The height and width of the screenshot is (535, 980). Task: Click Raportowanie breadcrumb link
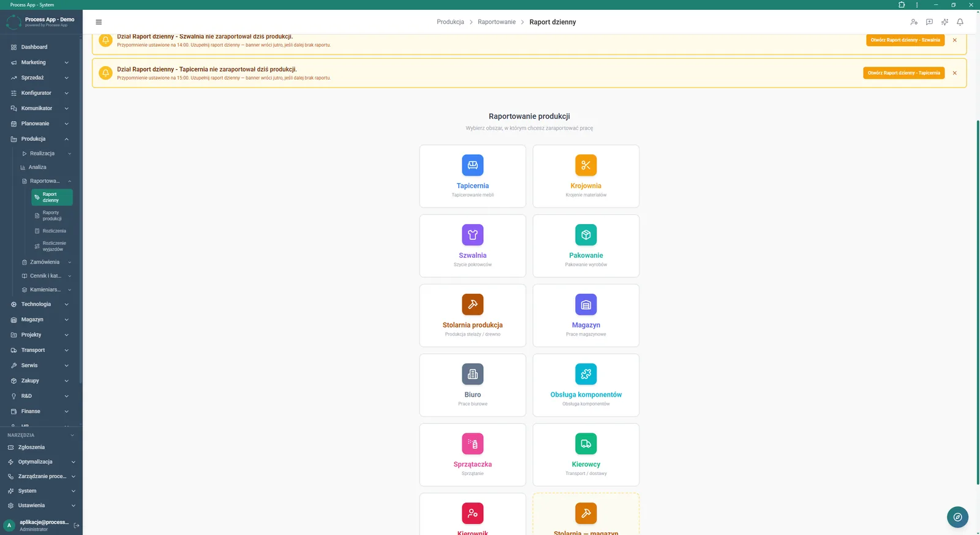[497, 22]
